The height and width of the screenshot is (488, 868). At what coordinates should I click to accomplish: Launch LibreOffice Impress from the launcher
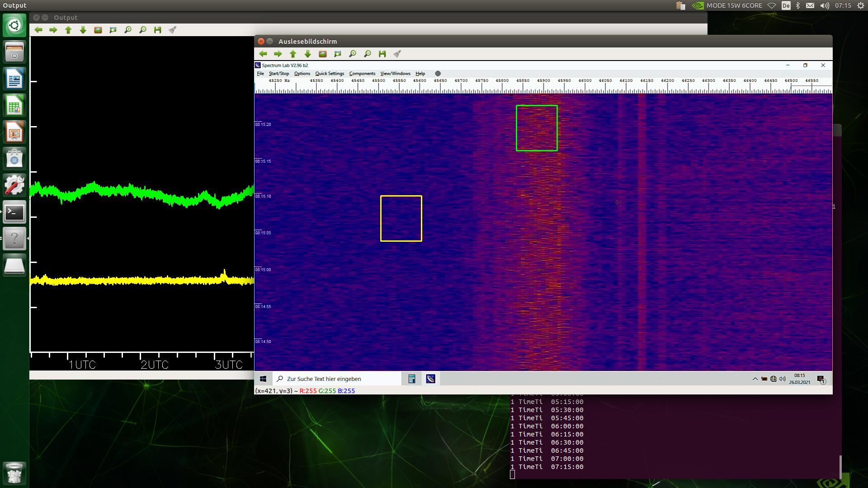[x=14, y=132]
